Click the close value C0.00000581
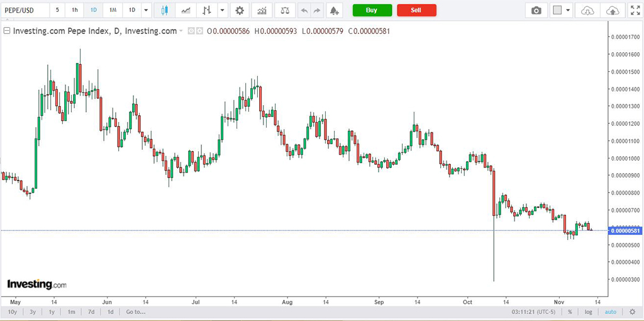This screenshot has height=321, width=644. [368, 31]
